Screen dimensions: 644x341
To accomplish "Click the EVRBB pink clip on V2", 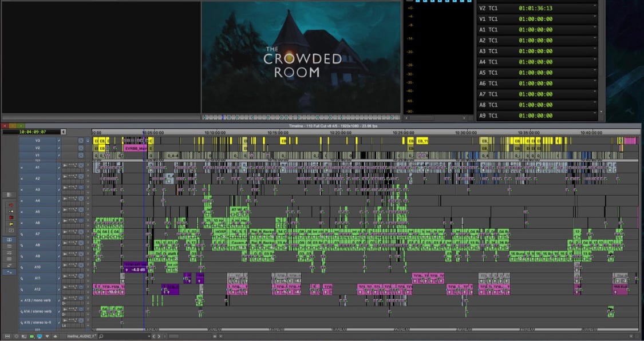I will (x=136, y=148).
